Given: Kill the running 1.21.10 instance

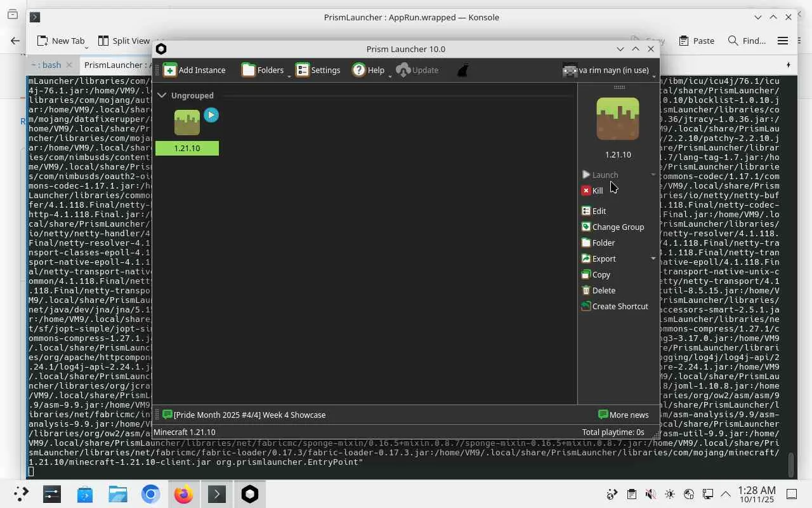Looking at the screenshot, I should pyautogui.click(x=593, y=190).
